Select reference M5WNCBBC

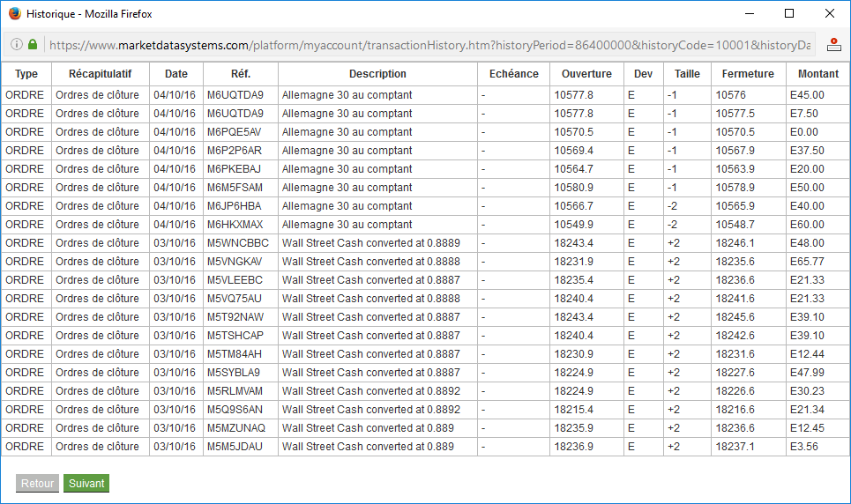(238, 242)
